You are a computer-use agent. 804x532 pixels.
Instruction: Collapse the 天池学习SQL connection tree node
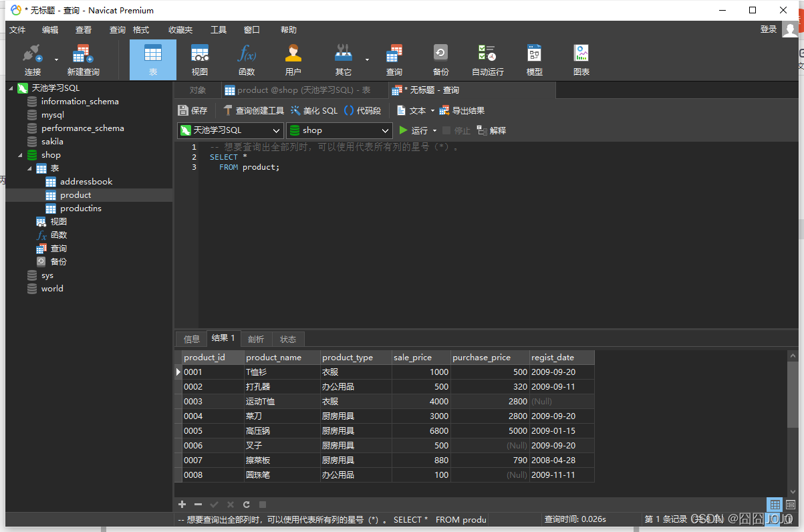point(11,88)
